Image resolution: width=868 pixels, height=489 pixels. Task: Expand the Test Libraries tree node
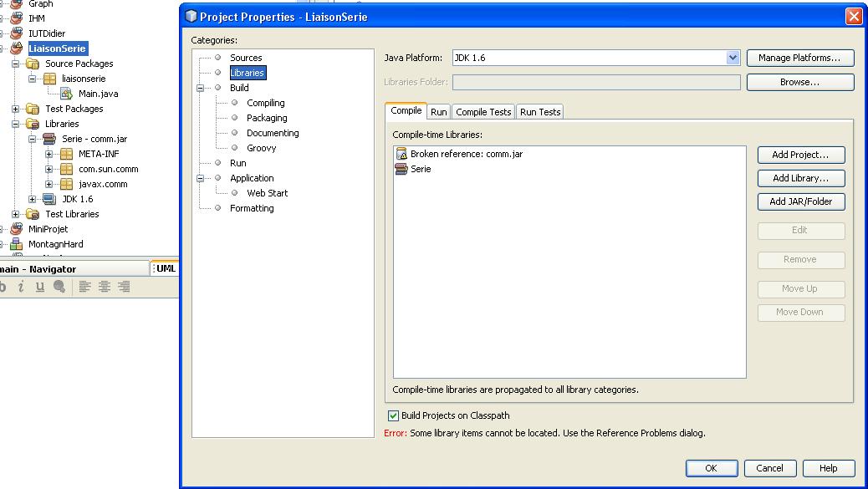16,214
